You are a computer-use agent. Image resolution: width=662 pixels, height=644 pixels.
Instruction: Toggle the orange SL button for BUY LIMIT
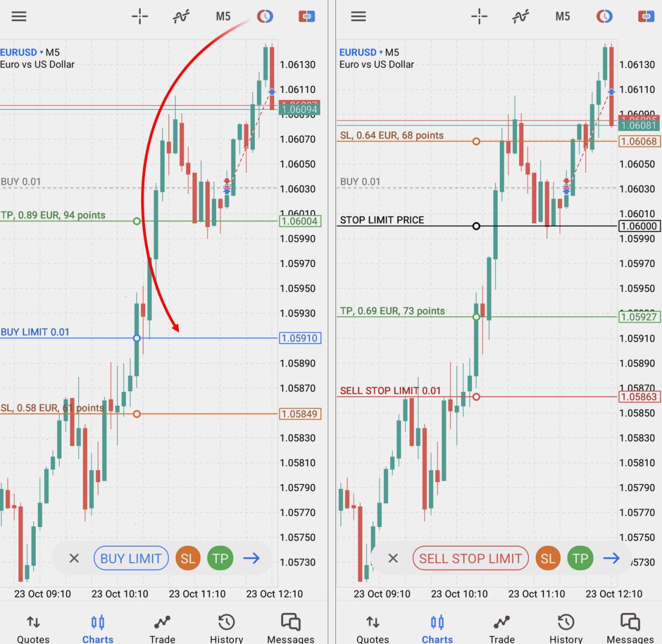point(188,558)
